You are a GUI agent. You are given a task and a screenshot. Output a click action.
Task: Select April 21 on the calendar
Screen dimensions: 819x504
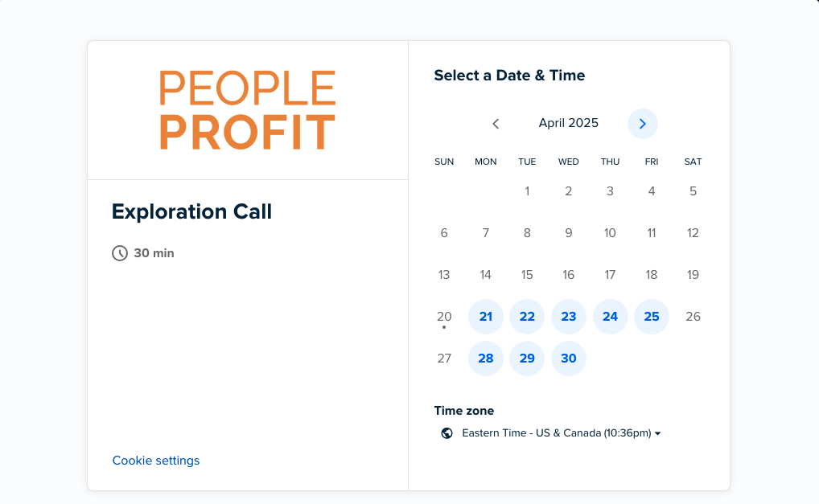(486, 317)
